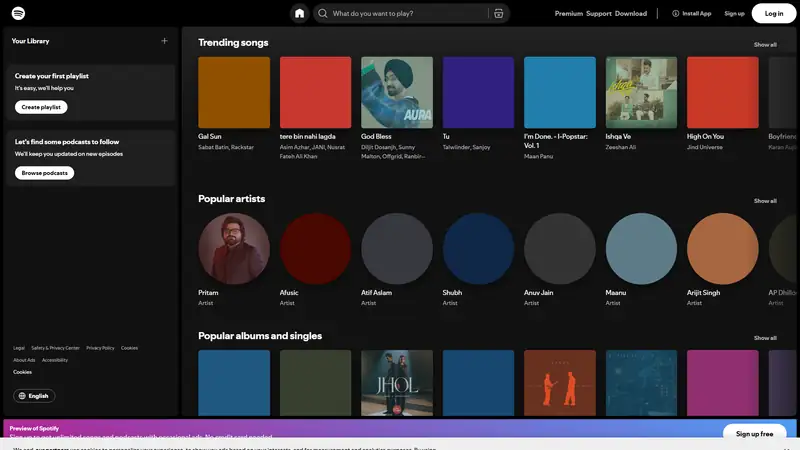The height and width of the screenshot is (450, 800).
Task: Show all Trending songs
Action: point(765,44)
